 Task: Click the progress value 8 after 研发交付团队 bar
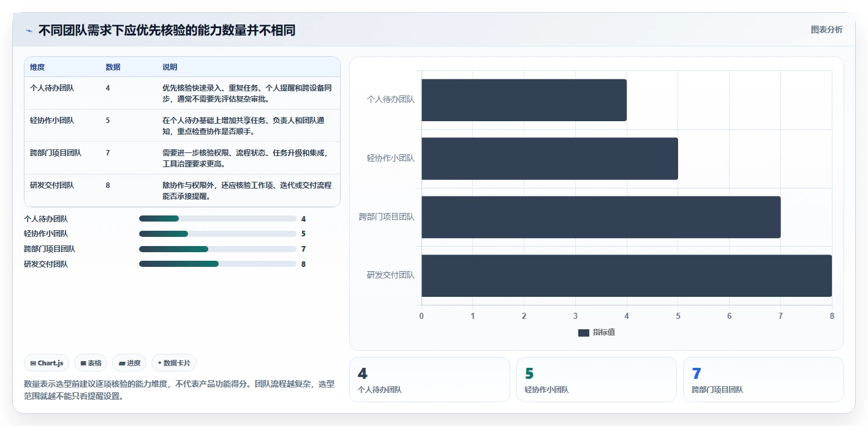[x=303, y=264]
